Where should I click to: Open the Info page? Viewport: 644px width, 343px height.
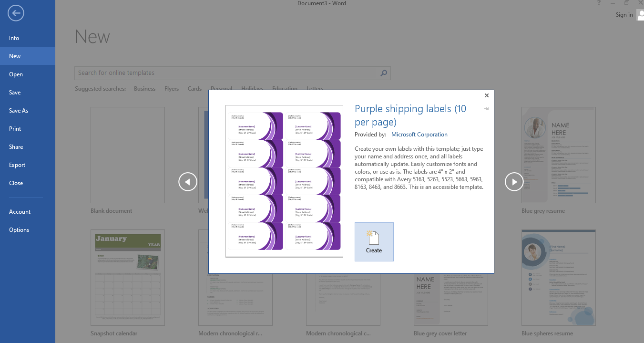[28, 38]
